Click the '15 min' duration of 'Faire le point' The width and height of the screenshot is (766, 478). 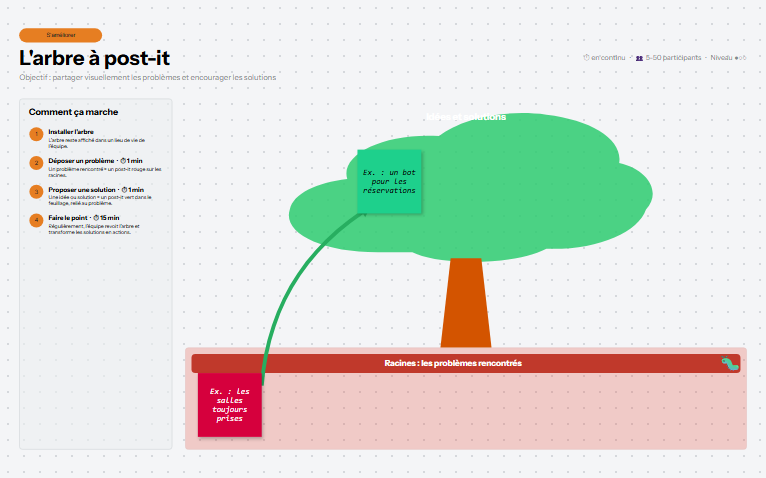(109, 218)
